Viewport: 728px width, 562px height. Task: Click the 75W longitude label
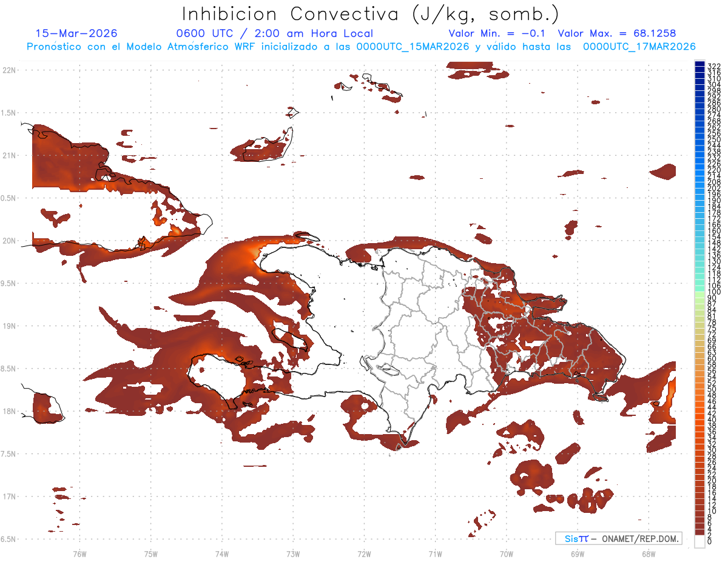[151, 554]
